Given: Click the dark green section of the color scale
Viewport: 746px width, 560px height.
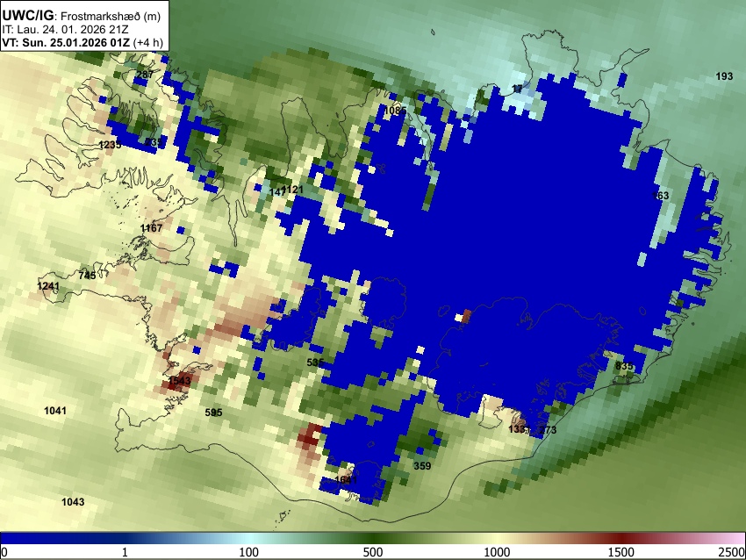Looking at the screenshot, I should (373, 539).
